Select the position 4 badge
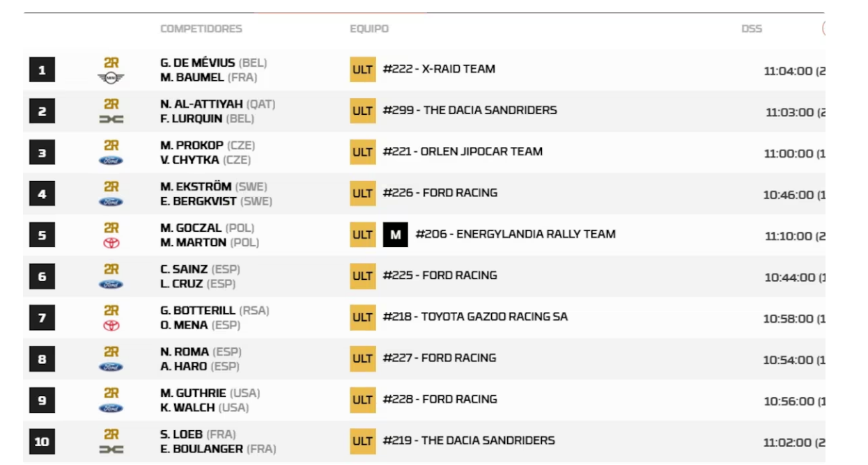This screenshot has height=465, width=868. click(42, 194)
